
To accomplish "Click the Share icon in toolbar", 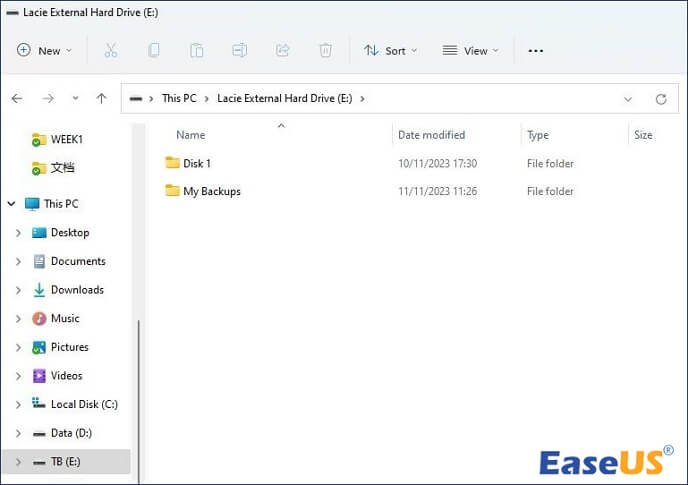I will (282, 50).
